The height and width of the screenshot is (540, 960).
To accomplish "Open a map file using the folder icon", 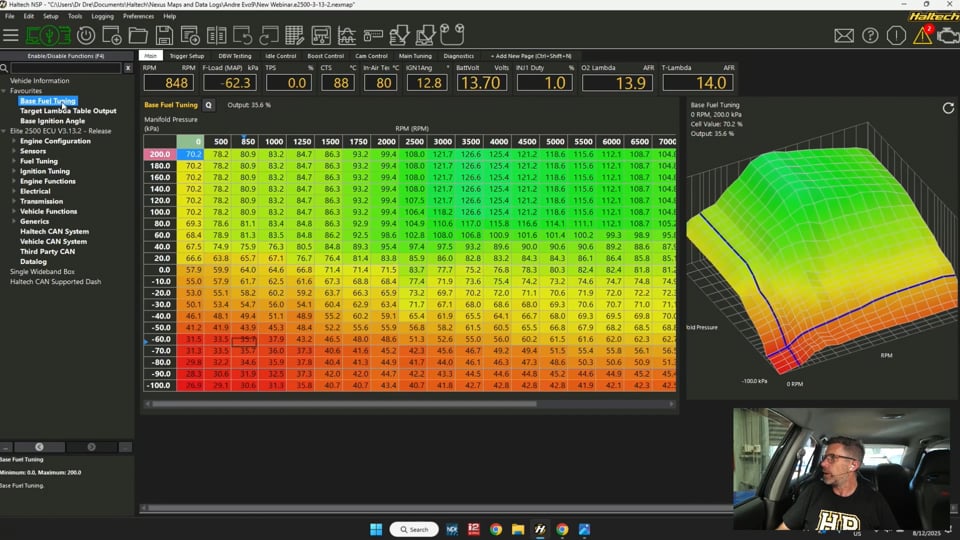I will click(138, 36).
